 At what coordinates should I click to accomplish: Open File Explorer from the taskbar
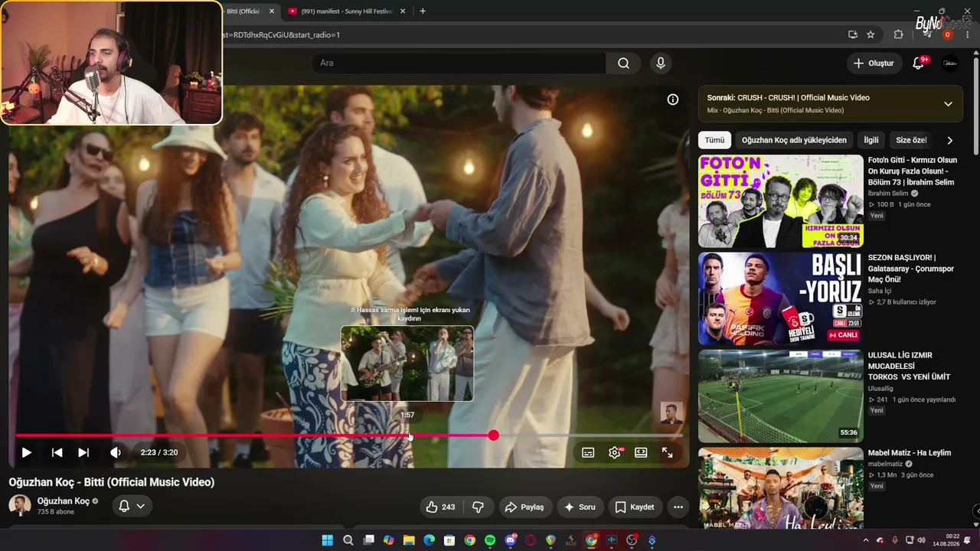click(x=409, y=540)
